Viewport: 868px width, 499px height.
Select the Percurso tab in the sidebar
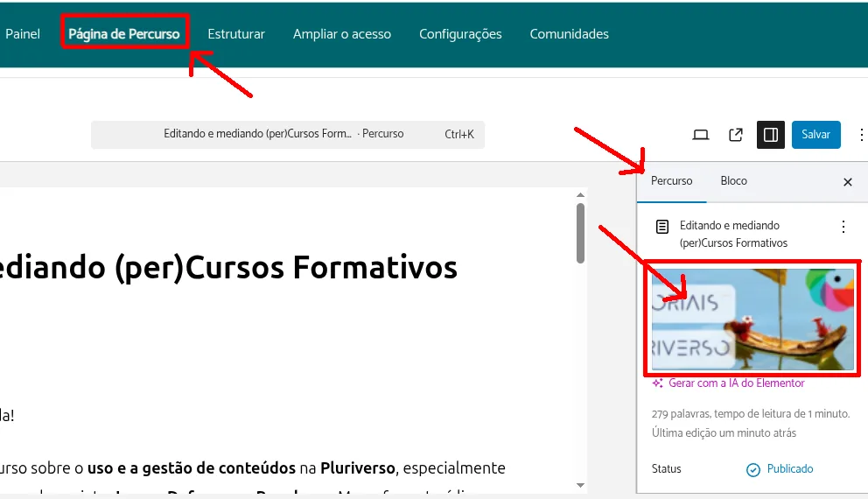coord(671,181)
